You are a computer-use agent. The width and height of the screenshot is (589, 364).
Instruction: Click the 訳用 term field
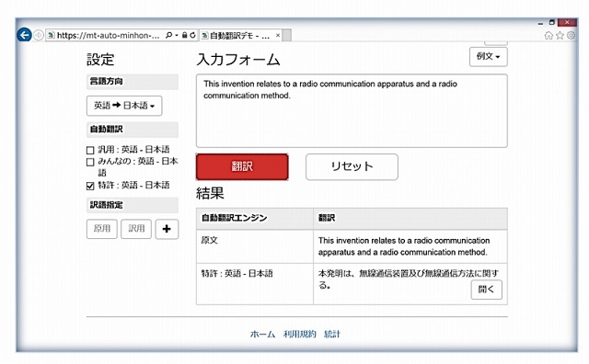tap(136, 229)
